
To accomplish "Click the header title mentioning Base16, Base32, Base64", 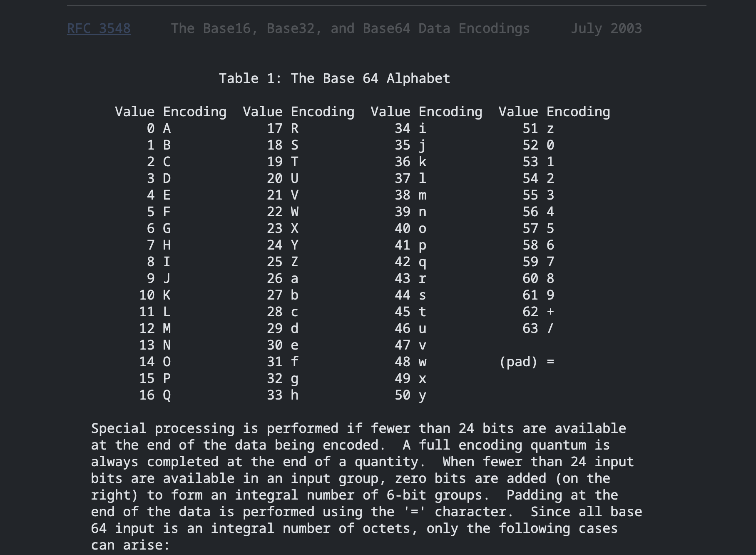I will point(351,28).
